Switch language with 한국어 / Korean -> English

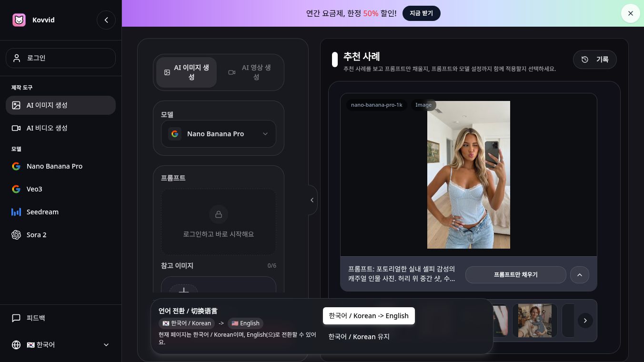click(x=369, y=316)
